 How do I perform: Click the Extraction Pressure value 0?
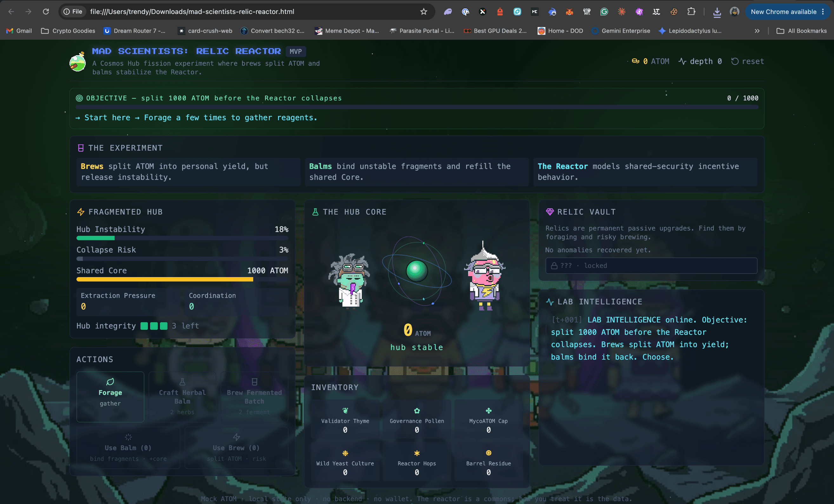pos(83,306)
